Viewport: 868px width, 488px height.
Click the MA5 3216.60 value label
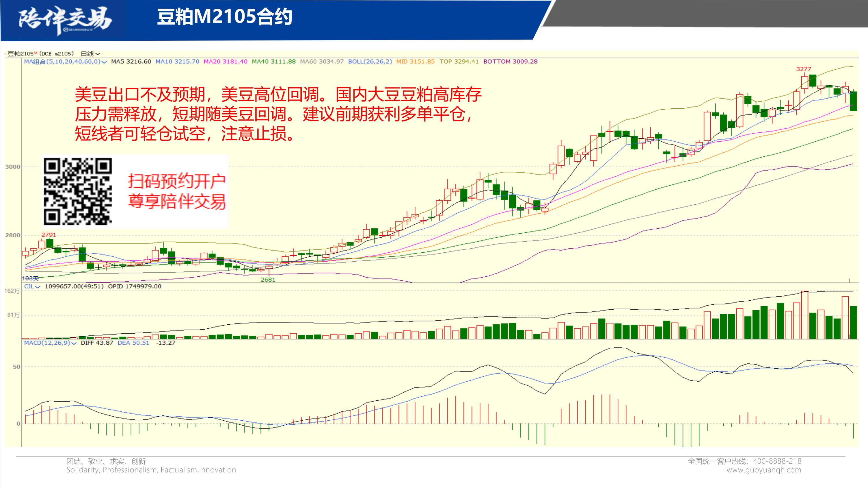131,62
